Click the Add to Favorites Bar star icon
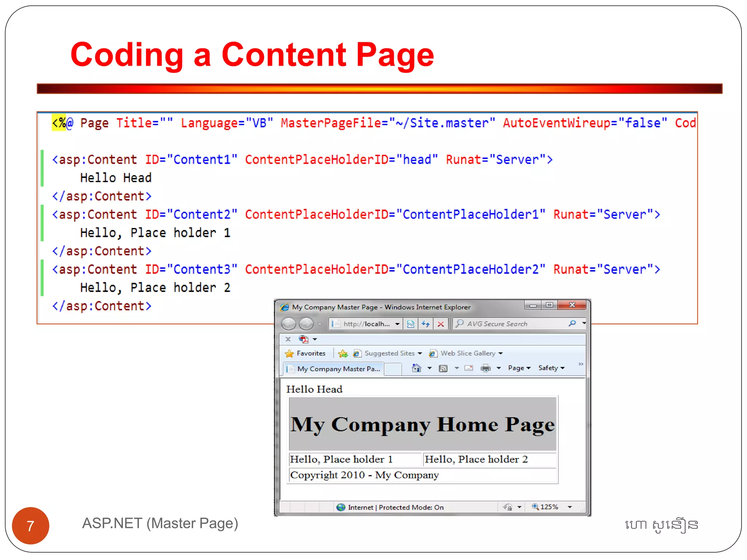This screenshot has width=747, height=560. coord(342,353)
